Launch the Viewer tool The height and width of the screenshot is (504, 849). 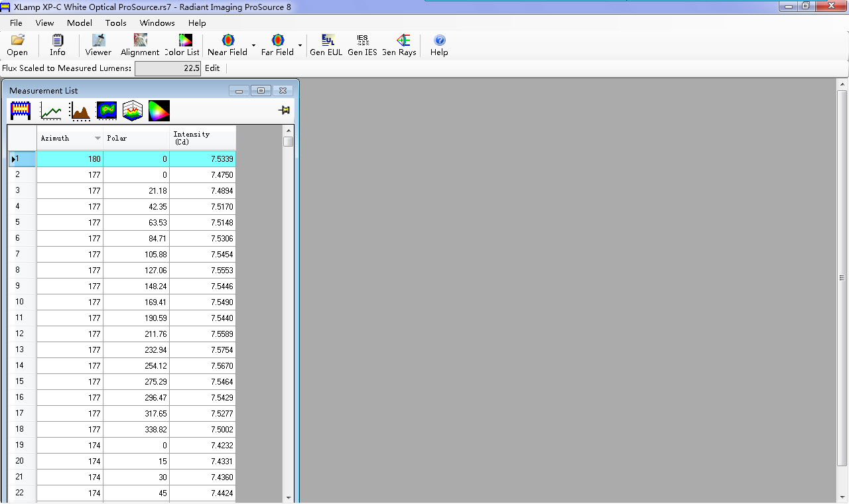pyautogui.click(x=98, y=45)
